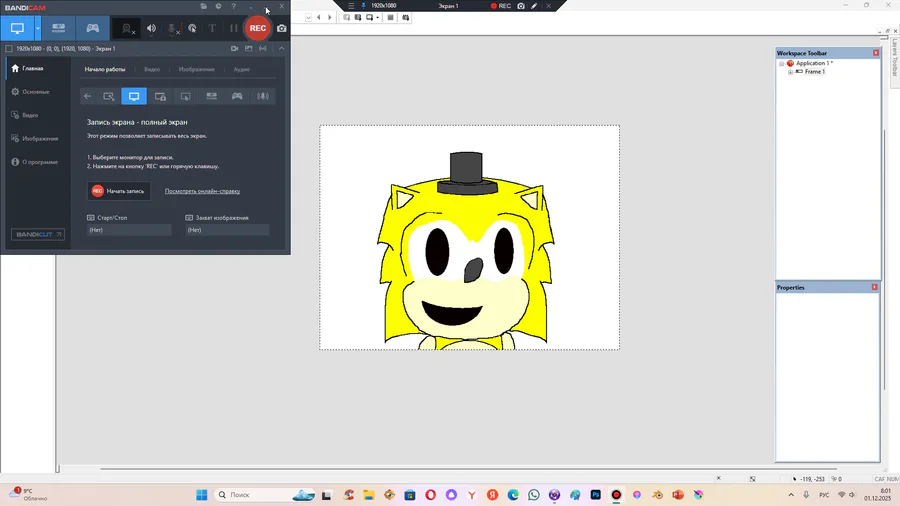The height and width of the screenshot is (506, 900).
Task: Open the scheduled recording clock icon
Action: (218, 7)
